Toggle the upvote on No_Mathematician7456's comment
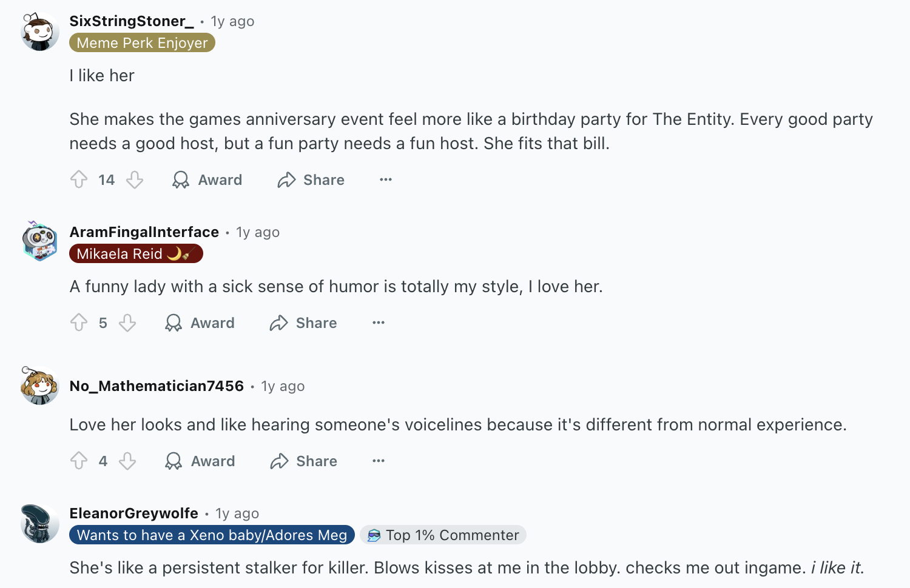This screenshot has height=588, width=910. [78, 461]
